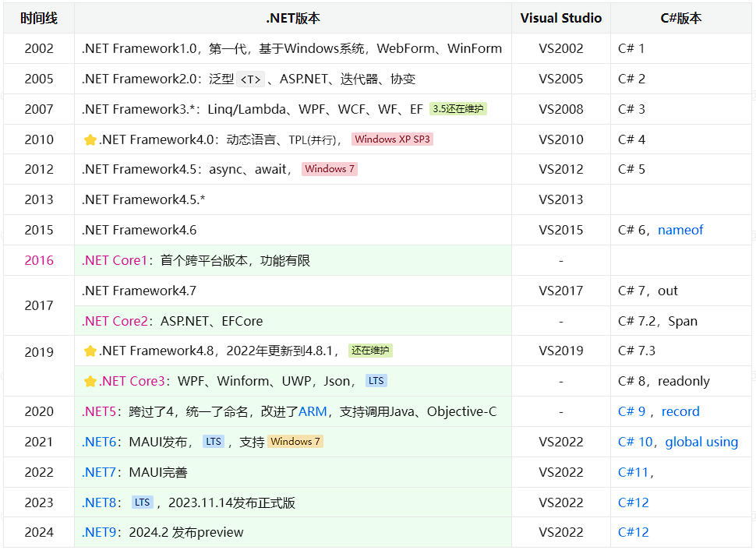Screen dimensions: 756x550
Task: Open the C# 10 link
Action: [x=635, y=442]
